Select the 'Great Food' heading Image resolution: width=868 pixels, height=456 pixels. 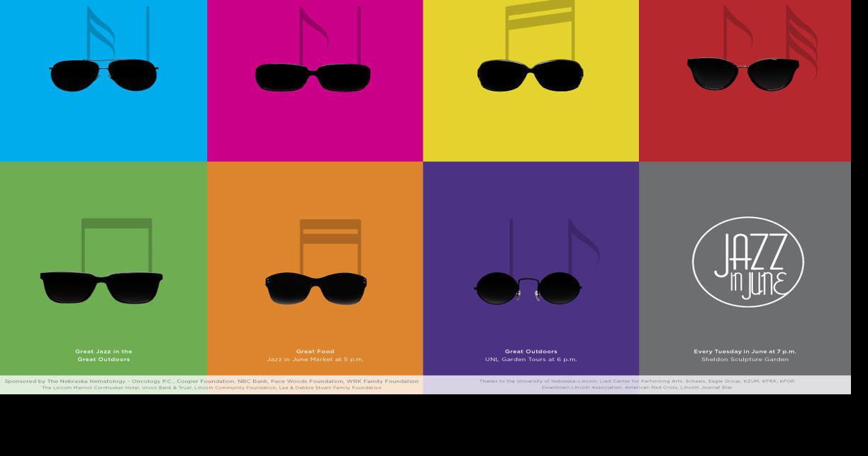315,352
